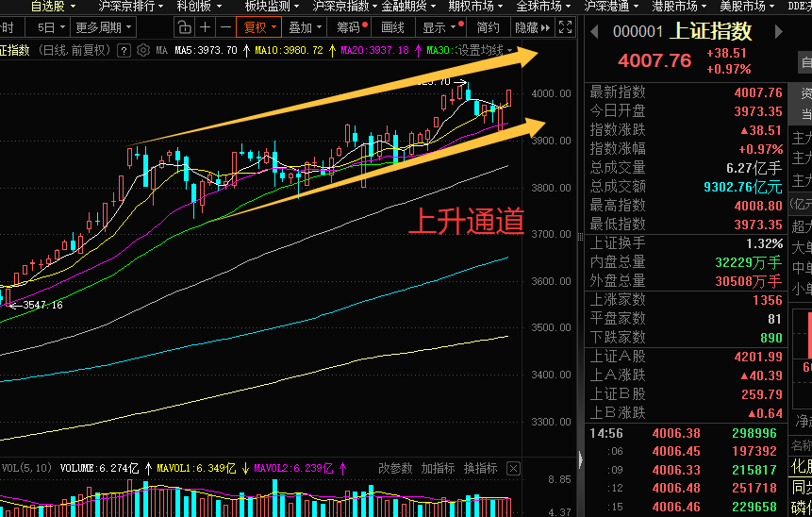Open the 更多周期 dropdown

point(103,27)
